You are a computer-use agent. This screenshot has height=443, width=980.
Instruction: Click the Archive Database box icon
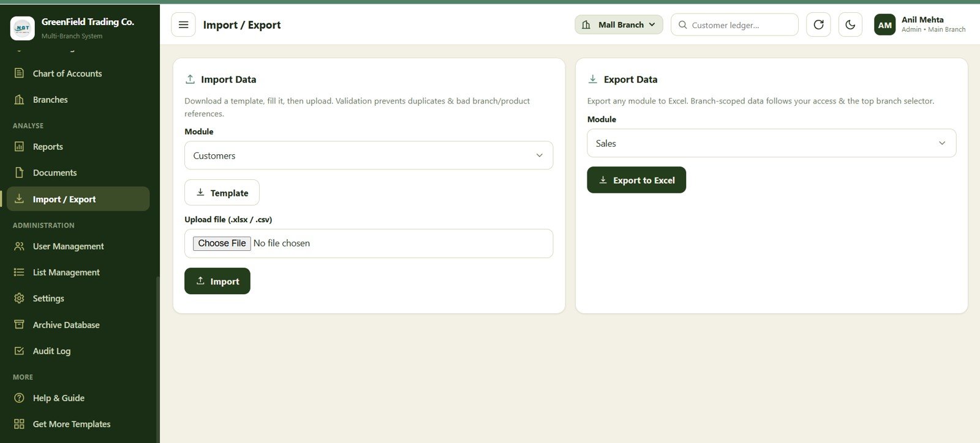point(20,325)
